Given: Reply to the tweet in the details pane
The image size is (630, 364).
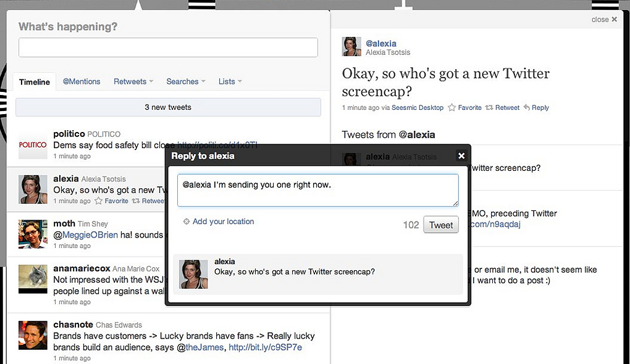Looking at the screenshot, I should (536, 108).
